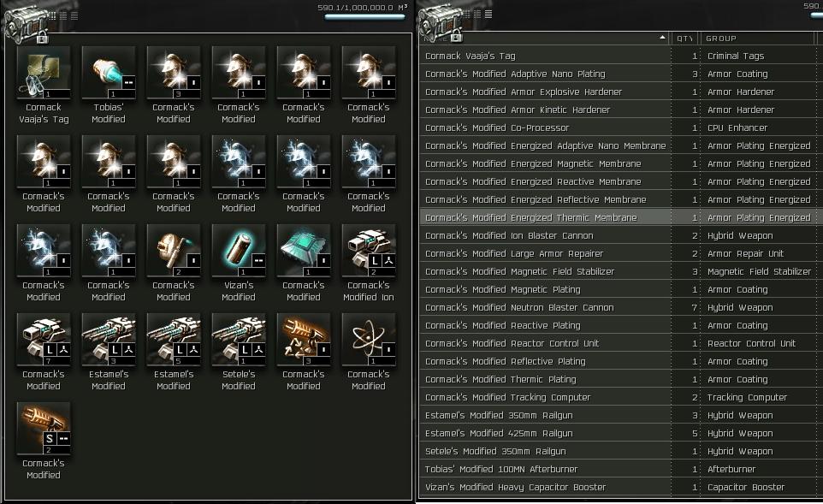Select Cormack Vaaja's Tag icon in the left window
Viewport: 823px width, 504px height.
(44, 72)
